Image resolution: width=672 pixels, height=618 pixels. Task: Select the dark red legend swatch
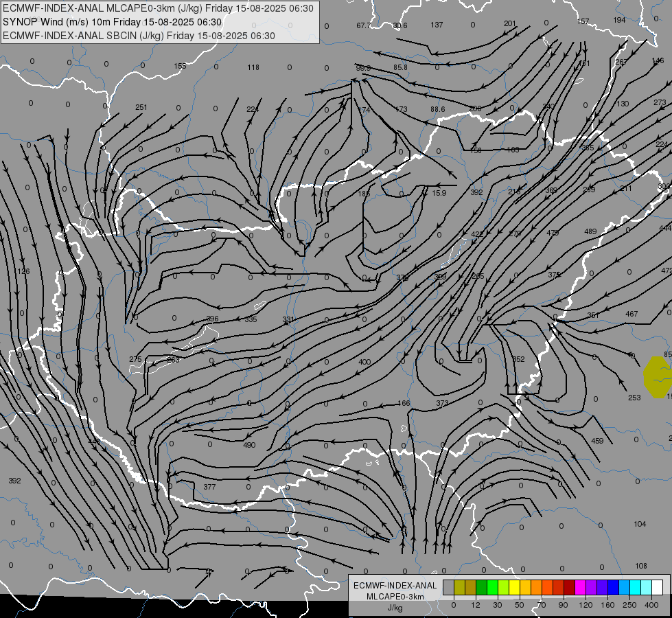[569, 588]
